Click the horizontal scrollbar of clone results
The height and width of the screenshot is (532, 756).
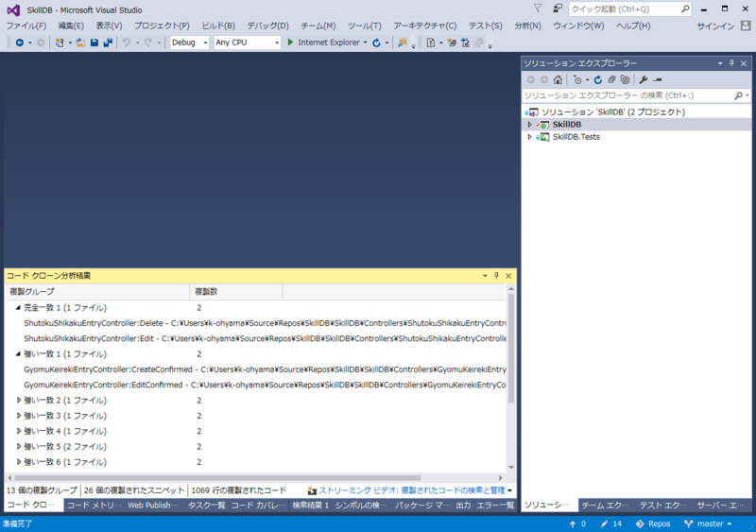point(217,478)
